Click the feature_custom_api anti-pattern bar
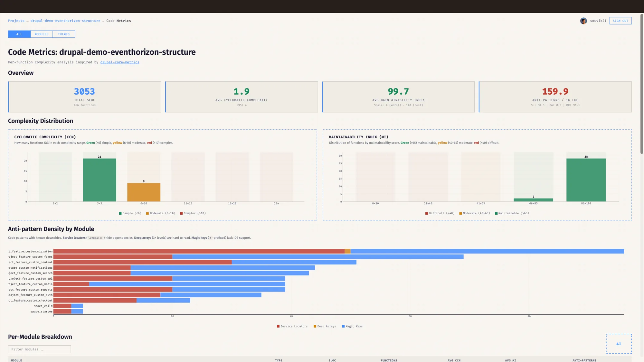644x362 pixels. pyautogui.click(x=169, y=279)
